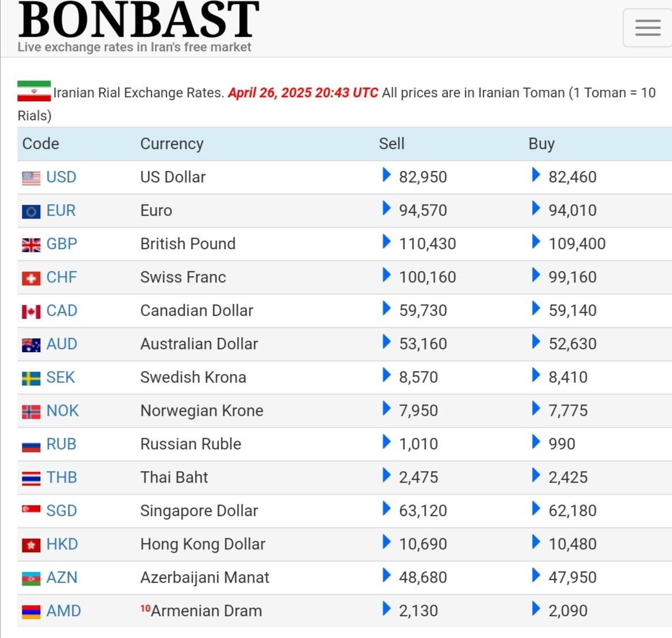
Task: Click the Russian flag icon
Action: pyautogui.click(x=31, y=446)
